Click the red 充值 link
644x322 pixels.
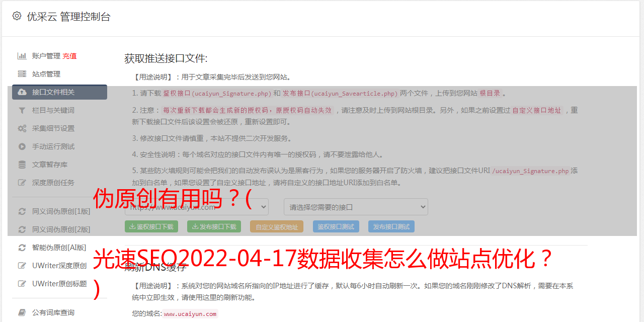pos(70,56)
